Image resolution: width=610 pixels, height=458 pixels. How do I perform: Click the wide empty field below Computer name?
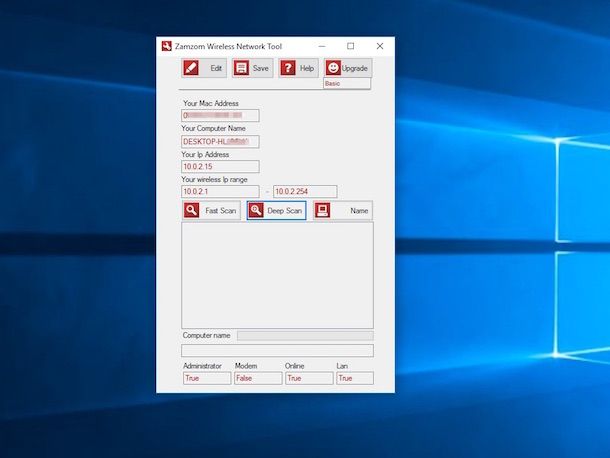tap(277, 351)
